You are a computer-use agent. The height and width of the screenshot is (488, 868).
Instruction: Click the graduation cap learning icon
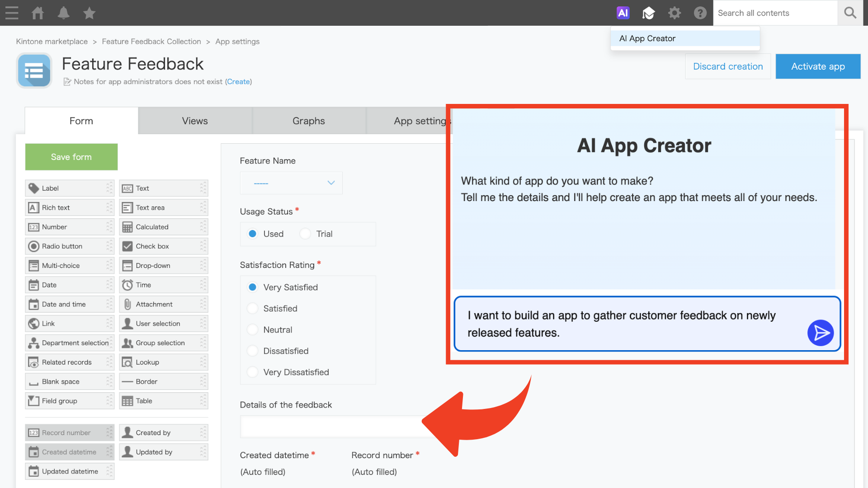pos(649,13)
